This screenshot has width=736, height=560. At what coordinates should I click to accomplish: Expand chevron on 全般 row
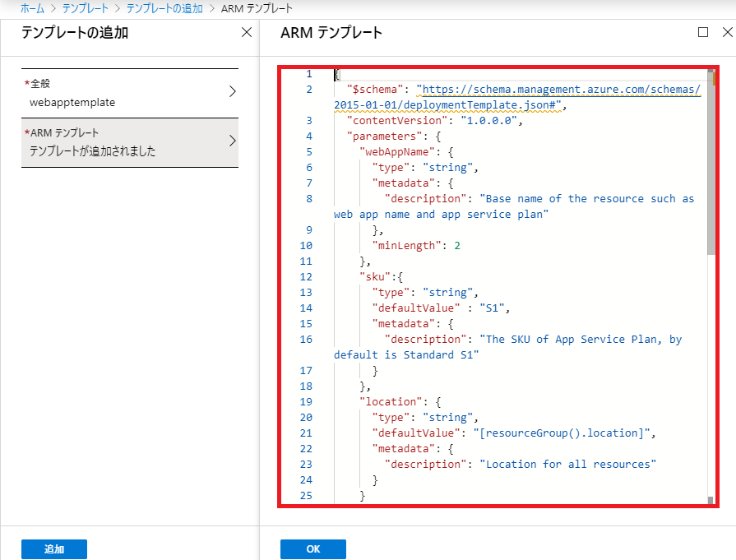[233, 91]
